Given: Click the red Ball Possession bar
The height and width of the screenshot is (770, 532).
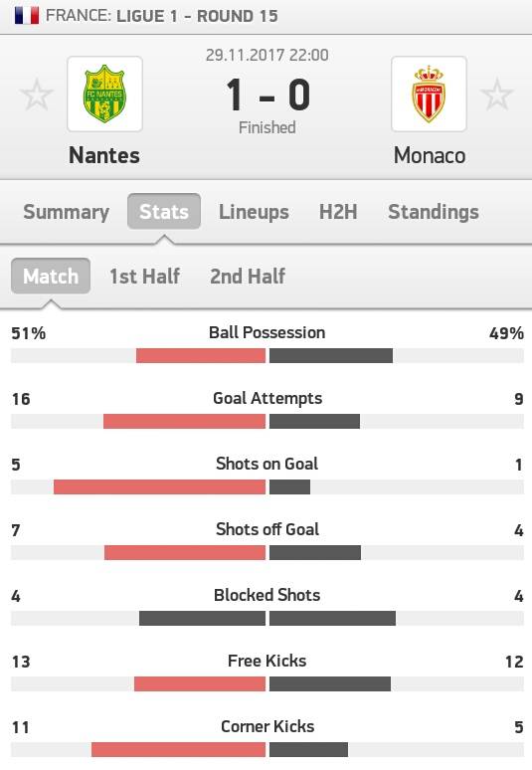Looking at the screenshot, I should (201, 355).
